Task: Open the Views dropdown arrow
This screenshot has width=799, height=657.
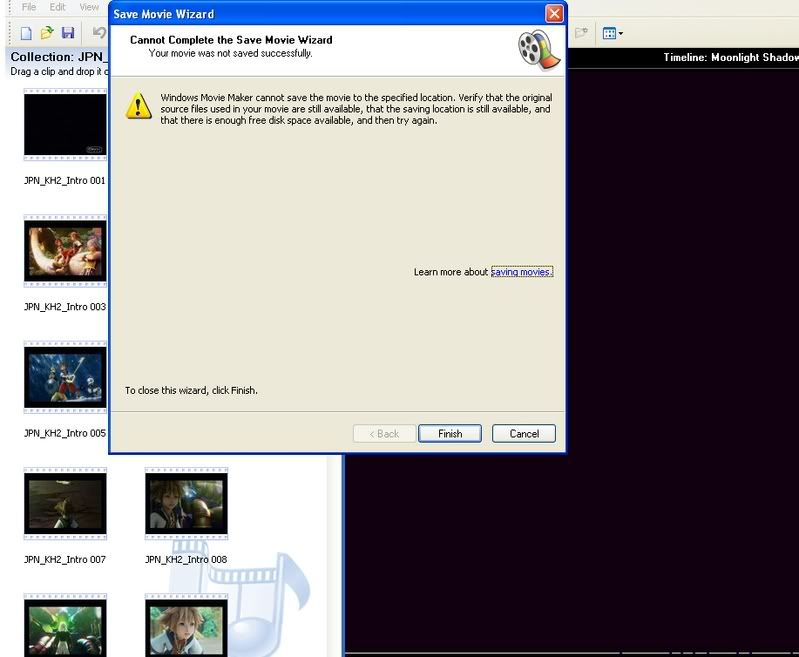Action: click(x=621, y=34)
